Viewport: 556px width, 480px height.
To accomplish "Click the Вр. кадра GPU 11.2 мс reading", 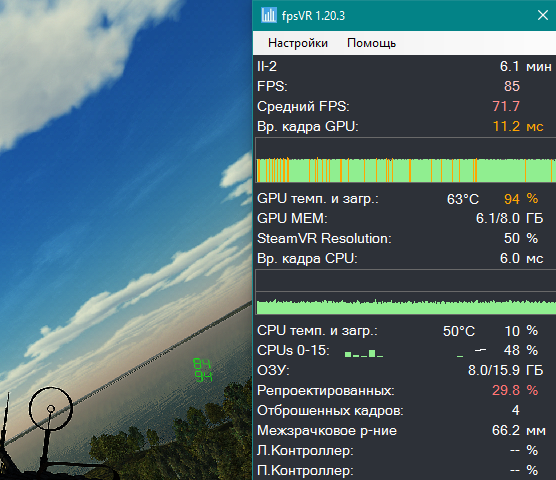I will [518, 126].
